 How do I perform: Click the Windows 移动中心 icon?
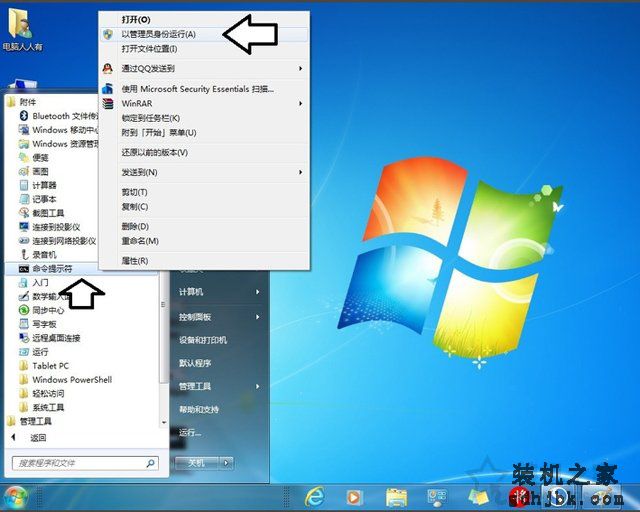point(24,130)
